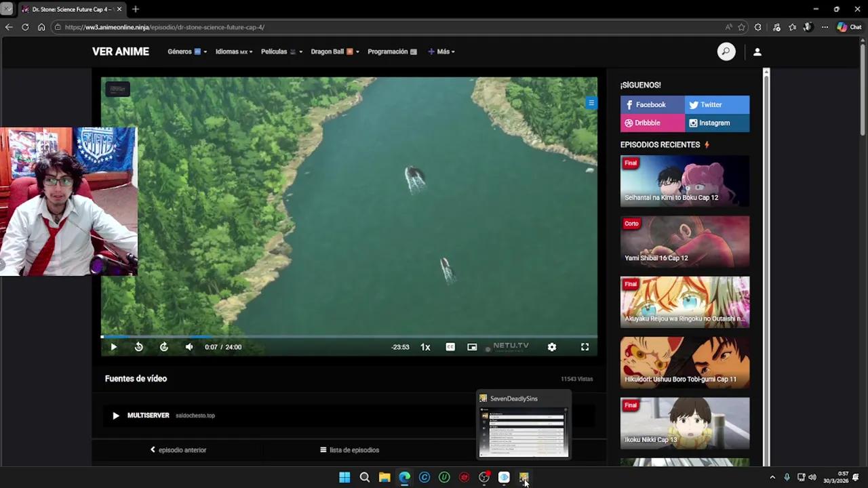Screen dimensions: 868x488
Task: Open the user account icon
Action: click(757, 52)
